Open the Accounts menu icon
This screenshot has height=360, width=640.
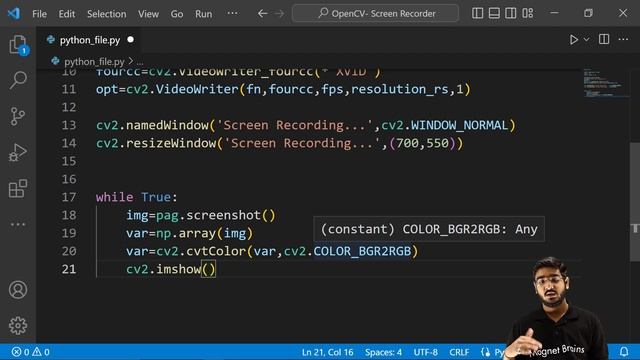18,290
